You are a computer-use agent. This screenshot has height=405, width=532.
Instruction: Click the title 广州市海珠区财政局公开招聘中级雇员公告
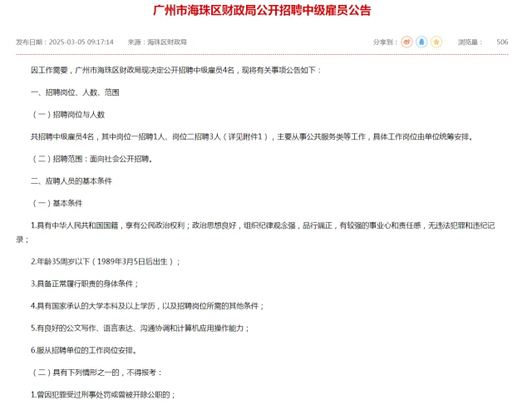(262, 10)
